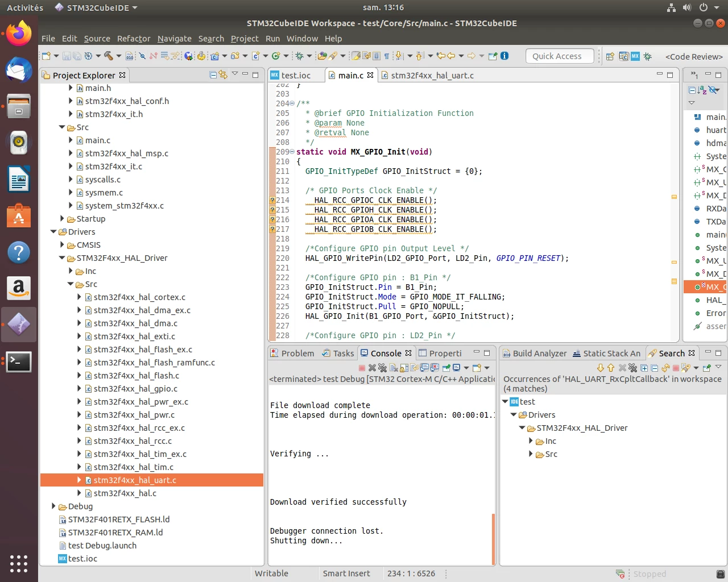Maximize the editor area
728x582 pixels.
(x=671, y=74)
